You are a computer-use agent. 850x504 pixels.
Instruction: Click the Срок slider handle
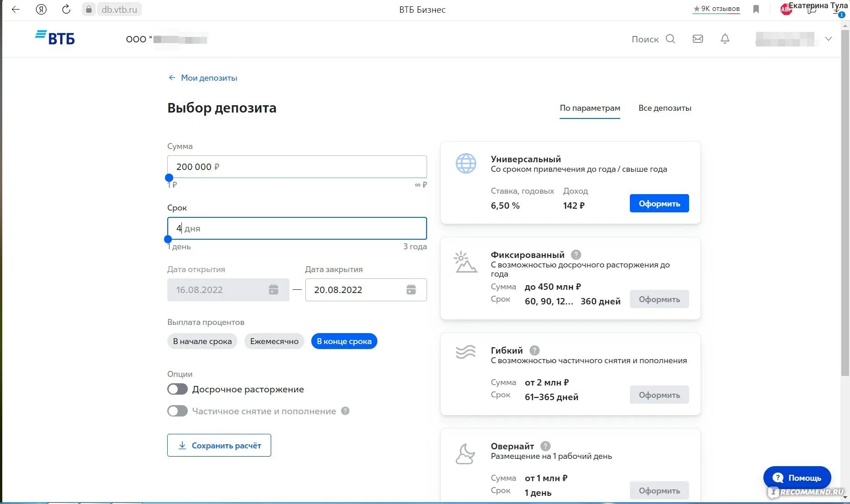[x=168, y=239]
